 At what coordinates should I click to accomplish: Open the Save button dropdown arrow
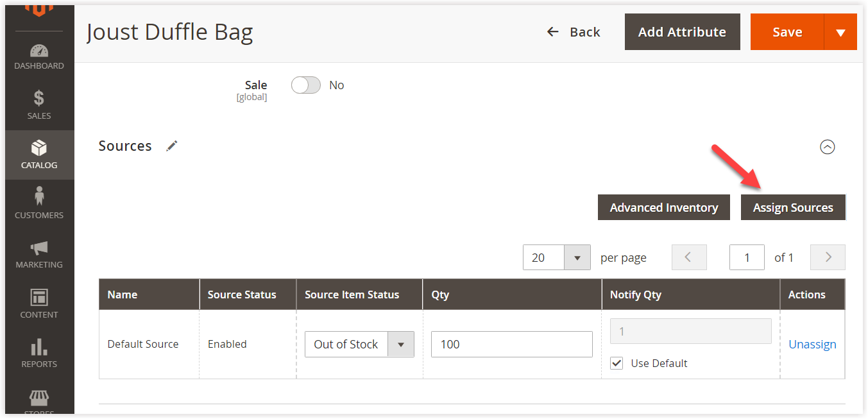(x=840, y=31)
